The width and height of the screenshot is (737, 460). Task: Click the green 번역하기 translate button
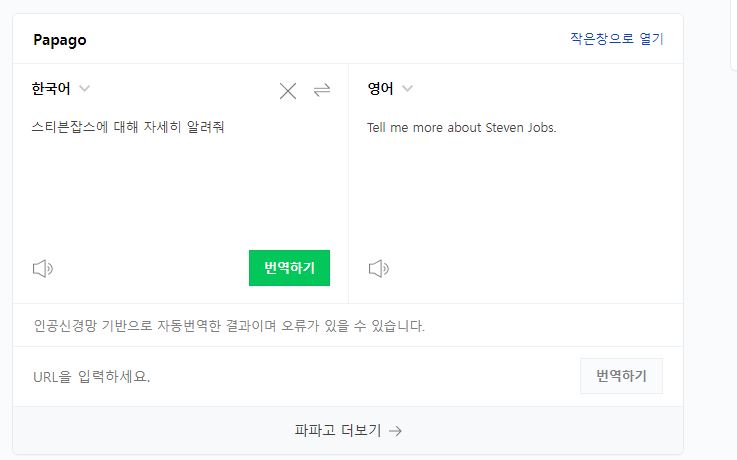click(x=289, y=268)
